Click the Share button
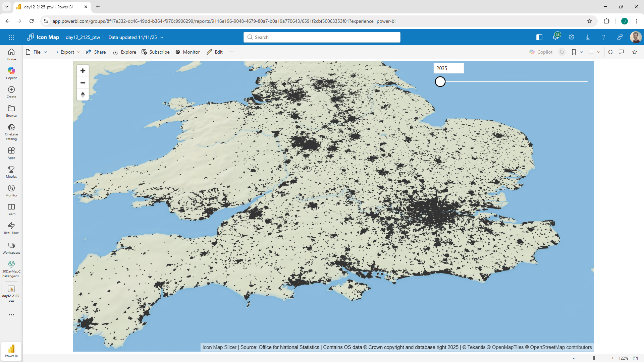 (96, 52)
